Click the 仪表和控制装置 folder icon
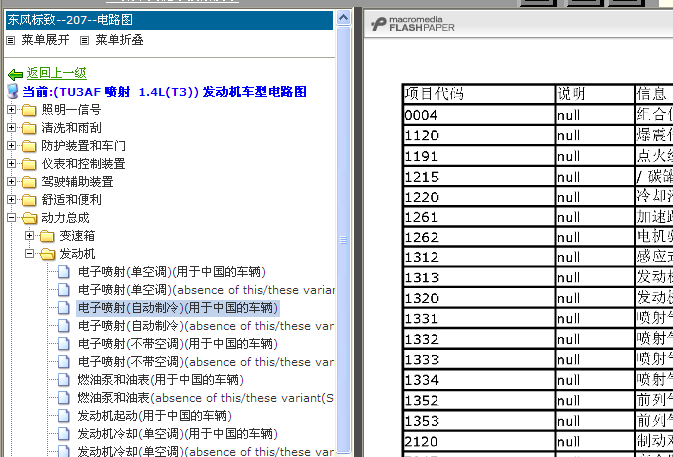The height and width of the screenshot is (457, 673). click(x=29, y=164)
